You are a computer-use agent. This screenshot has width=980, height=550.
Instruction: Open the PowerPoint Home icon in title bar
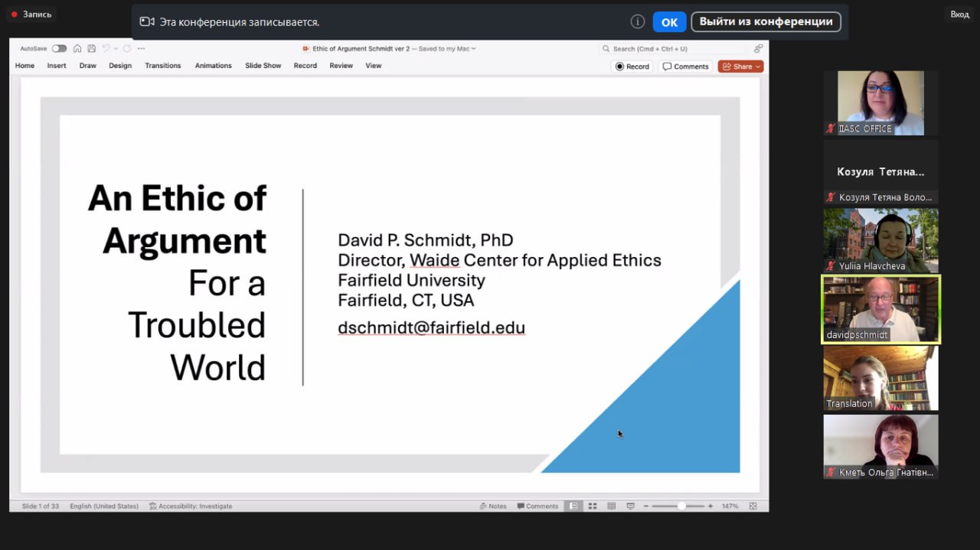coord(77,48)
